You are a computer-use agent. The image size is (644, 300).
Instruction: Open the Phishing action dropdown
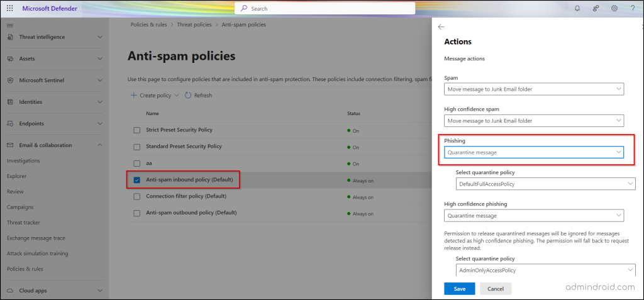(534, 152)
